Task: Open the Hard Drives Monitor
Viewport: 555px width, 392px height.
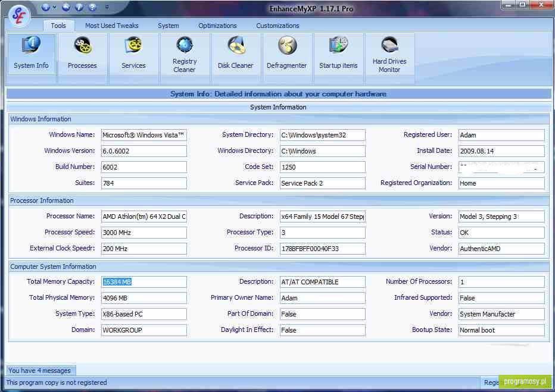Action: 389,54
